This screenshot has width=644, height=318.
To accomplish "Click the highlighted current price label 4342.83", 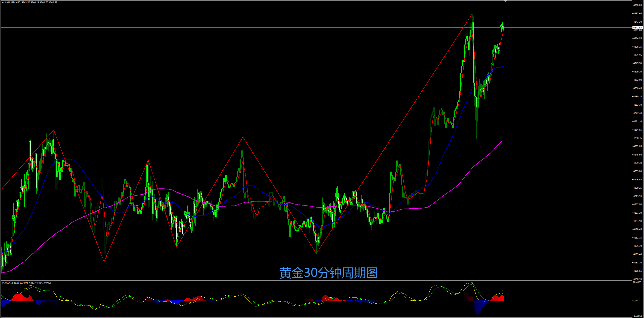I will pos(637,27).
